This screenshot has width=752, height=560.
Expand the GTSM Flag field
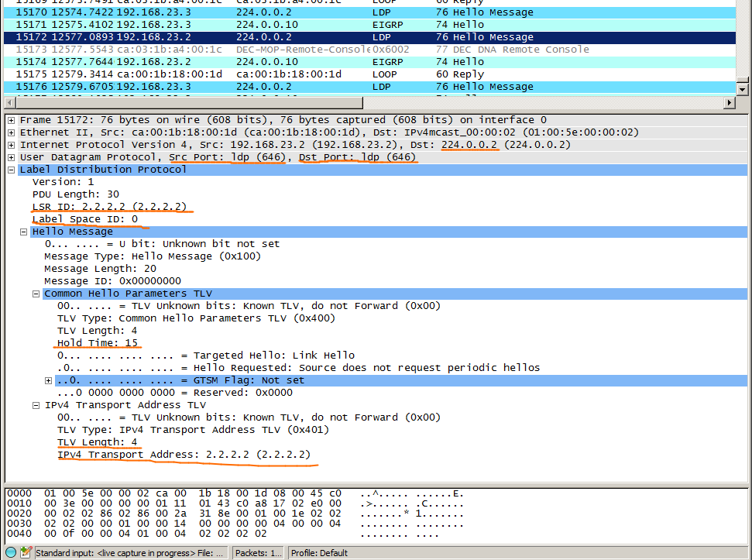[48, 380]
